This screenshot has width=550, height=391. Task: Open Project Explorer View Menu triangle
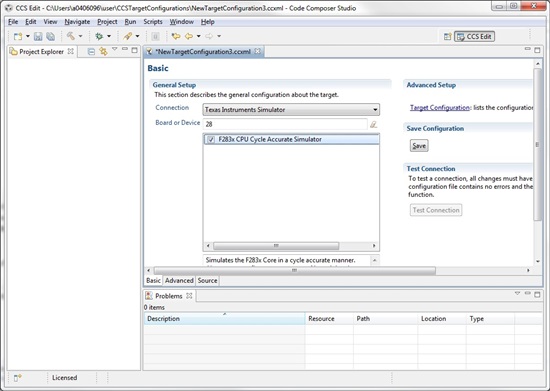(x=115, y=49)
